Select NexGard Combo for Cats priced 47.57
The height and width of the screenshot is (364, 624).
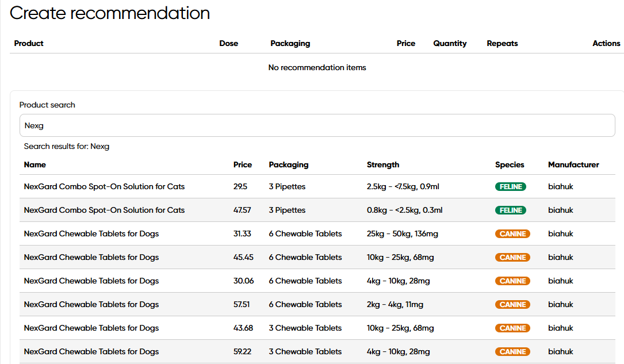coord(104,210)
